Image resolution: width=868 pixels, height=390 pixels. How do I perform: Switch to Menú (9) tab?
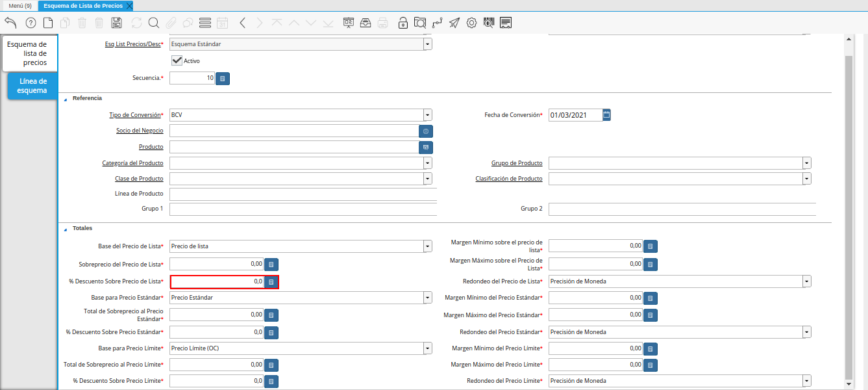pyautogui.click(x=20, y=5)
